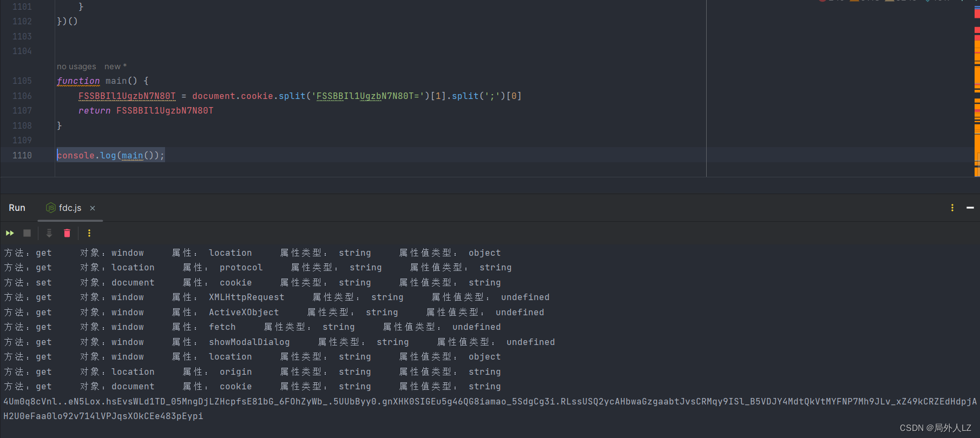This screenshot has height=438, width=980.
Task: Clear console output with trash icon
Action: 67,233
